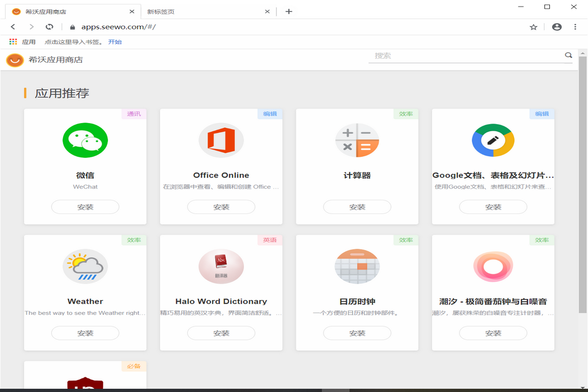588x392 pixels.
Task: Install WeChat with the 安装 button
Action: (85, 206)
